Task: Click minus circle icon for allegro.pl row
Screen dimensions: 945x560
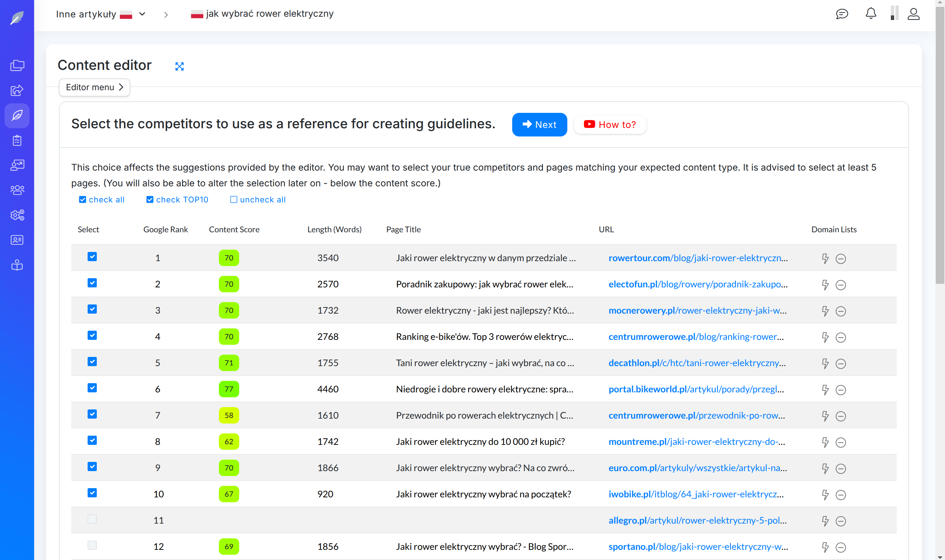Action: click(841, 521)
